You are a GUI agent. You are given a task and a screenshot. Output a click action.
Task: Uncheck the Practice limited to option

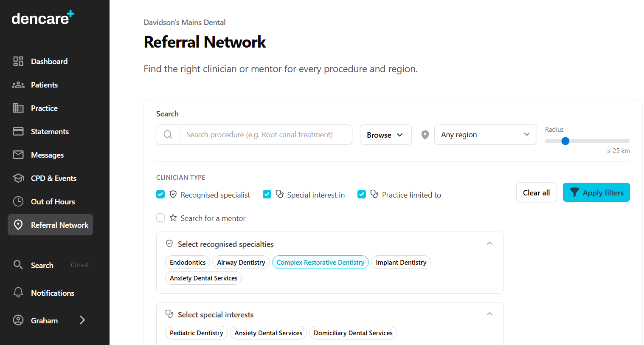pos(361,194)
